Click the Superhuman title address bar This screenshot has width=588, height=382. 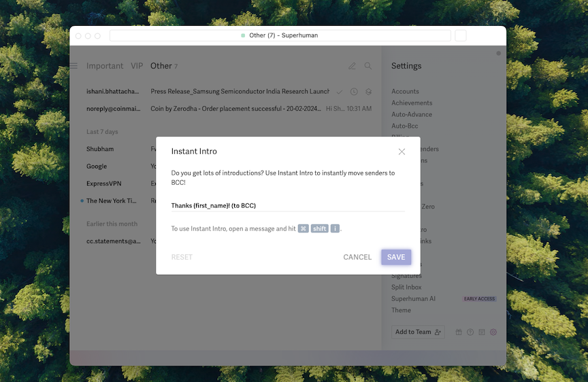pos(280,35)
